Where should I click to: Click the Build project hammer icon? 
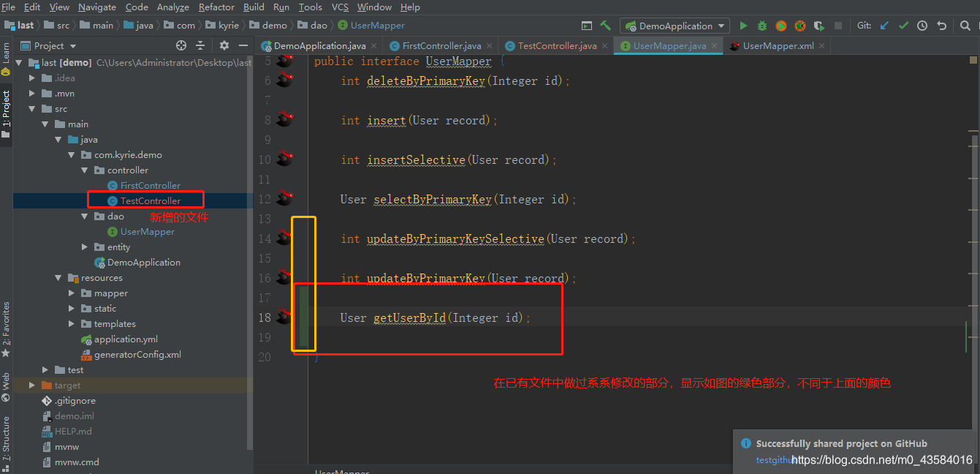[606, 26]
